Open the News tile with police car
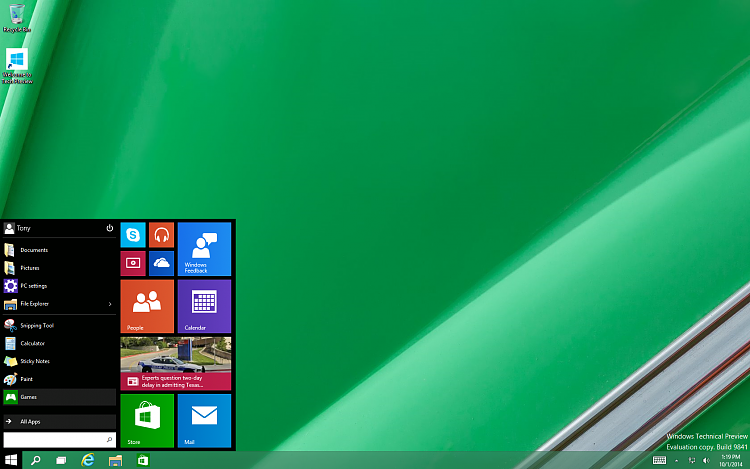This screenshot has width=750, height=469. (176, 363)
